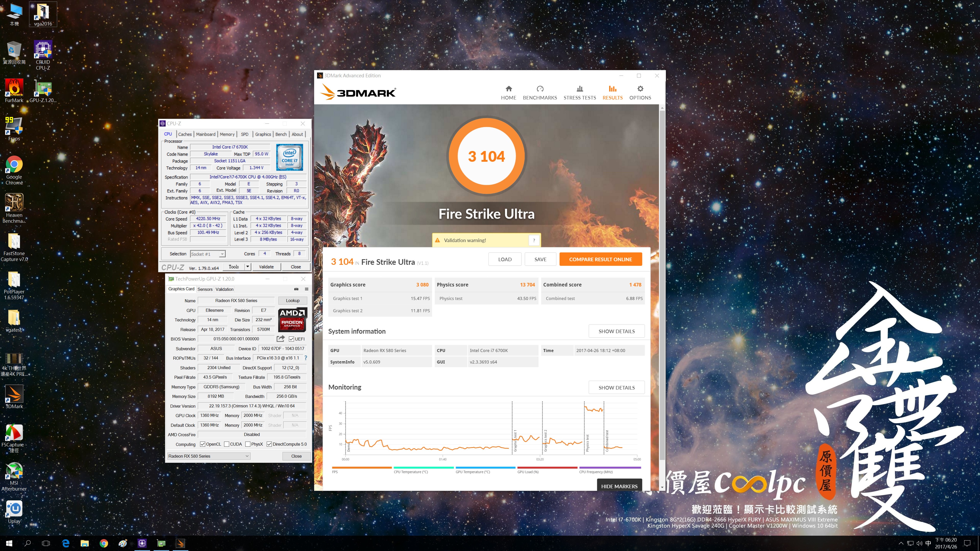This screenshot has width=980, height=551.
Task: Show hidden tray icons chevron
Action: tap(900, 543)
